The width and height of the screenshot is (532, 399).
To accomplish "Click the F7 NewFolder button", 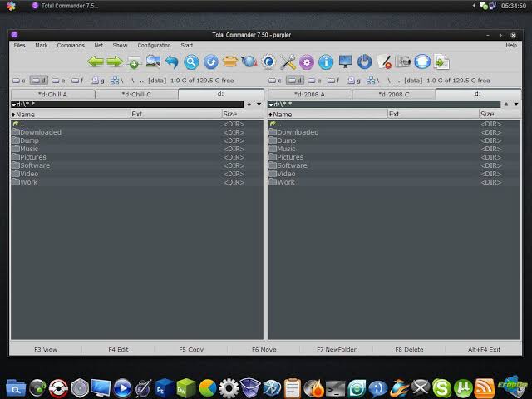I will pos(337,349).
